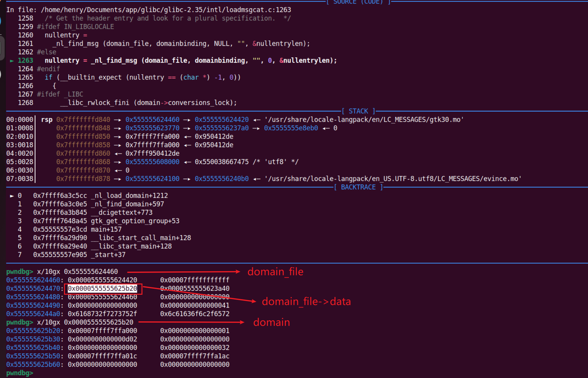Click the green arrow at line 1263
588x378 pixels.
point(12,61)
